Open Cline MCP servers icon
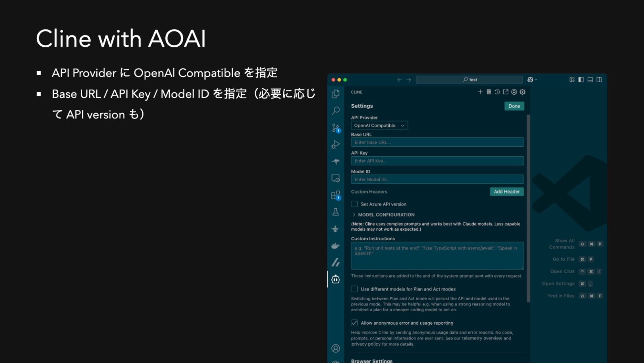 [489, 92]
